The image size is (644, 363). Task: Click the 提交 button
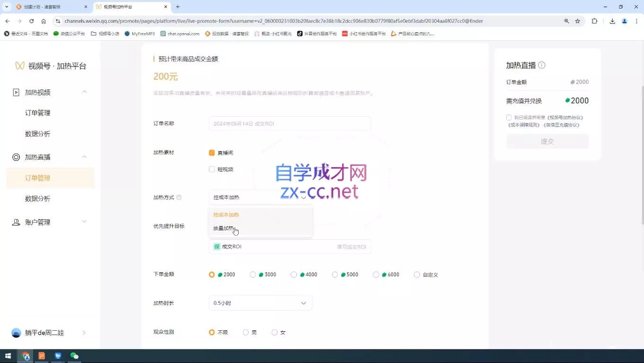(547, 141)
